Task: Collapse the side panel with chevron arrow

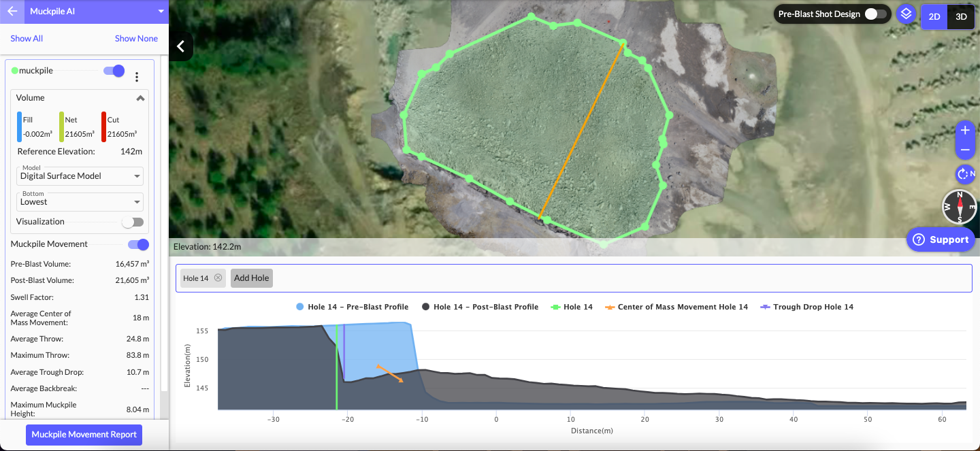Action: 180,46
